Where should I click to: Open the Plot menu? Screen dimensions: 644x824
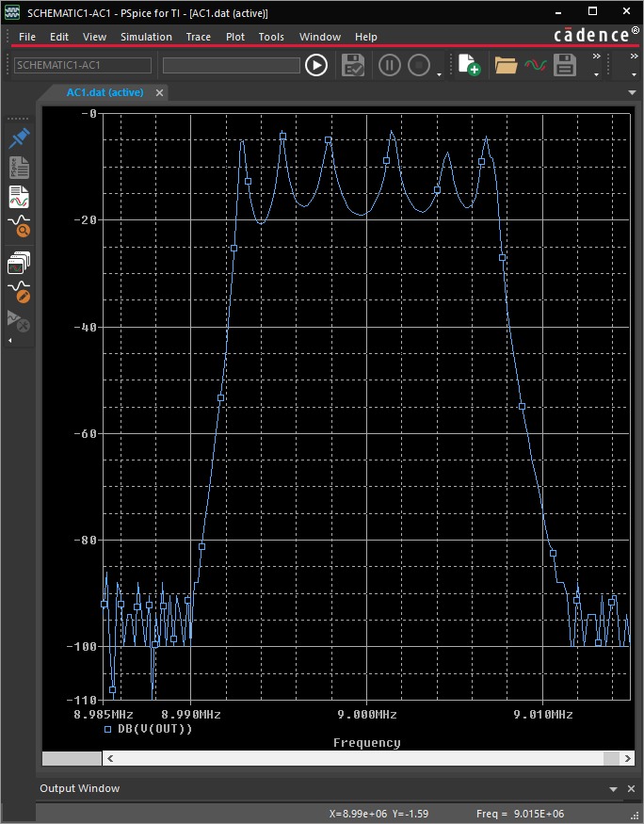point(234,37)
